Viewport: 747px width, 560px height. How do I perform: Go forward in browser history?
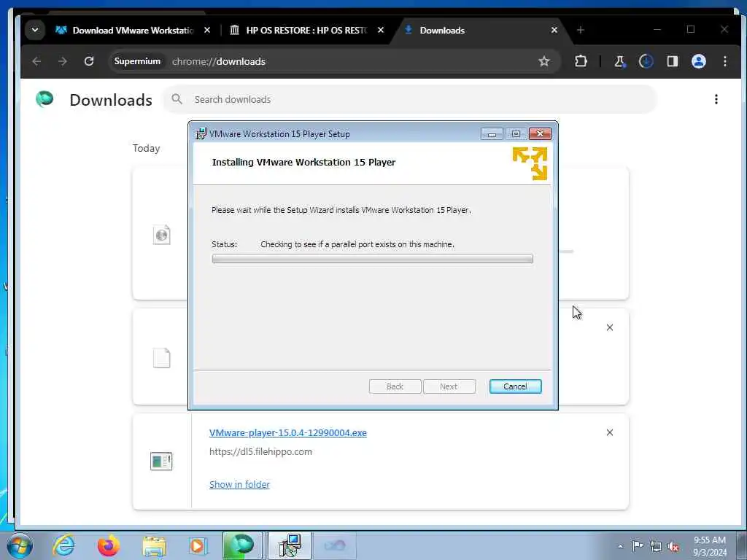point(63,61)
